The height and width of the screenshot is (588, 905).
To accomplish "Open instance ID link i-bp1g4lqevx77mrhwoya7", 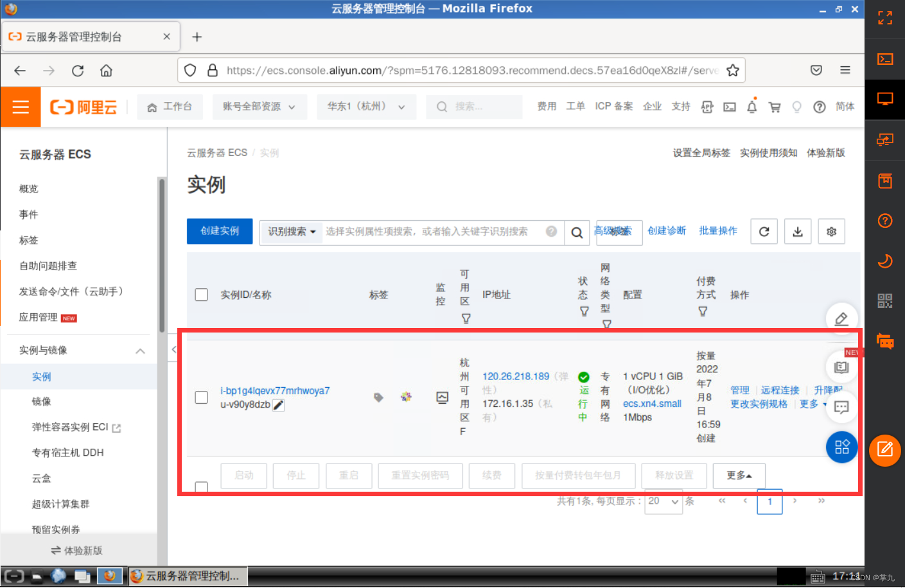I will (275, 391).
